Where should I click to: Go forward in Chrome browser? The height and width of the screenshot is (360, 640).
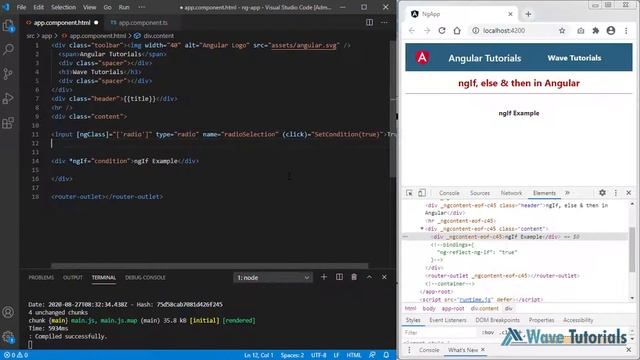427,31
